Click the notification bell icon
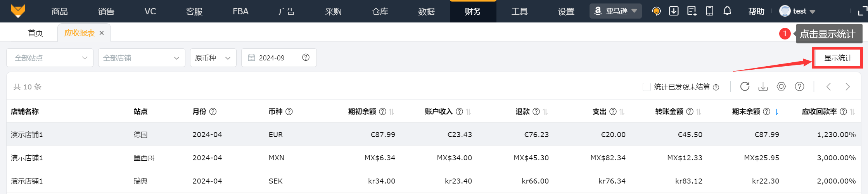Image resolution: width=868 pixels, height=194 pixels. tap(727, 11)
